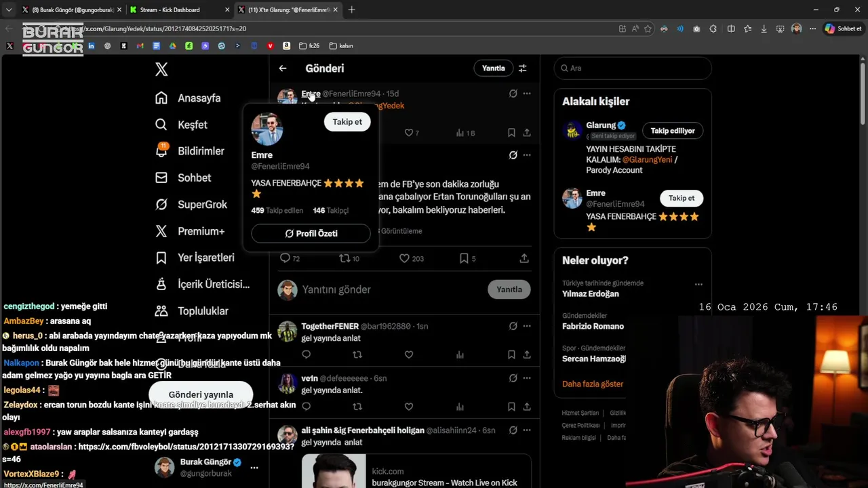Open the fc26 bookmarks folder
868x488 pixels.
pyautogui.click(x=309, y=46)
